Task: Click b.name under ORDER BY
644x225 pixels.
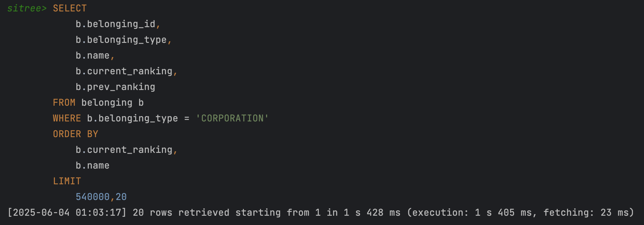Action: coord(93,165)
